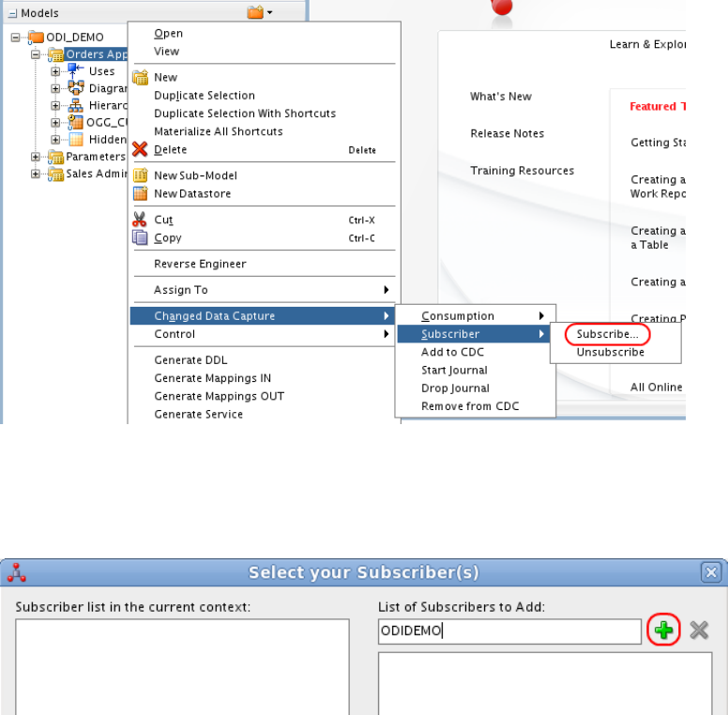Click the Orders App model folder icon
Viewport: 728px width, 715px height.
(x=55, y=54)
